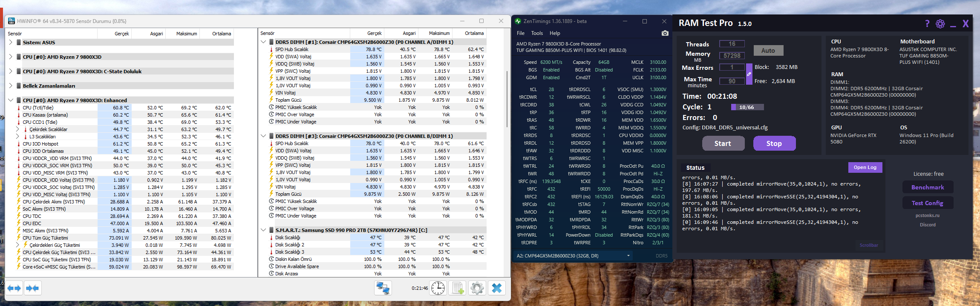Image resolution: width=980 pixels, height=306 pixels.
Task: Click the ZenTimings title bar logo icon
Action: click(x=518, y=21)
